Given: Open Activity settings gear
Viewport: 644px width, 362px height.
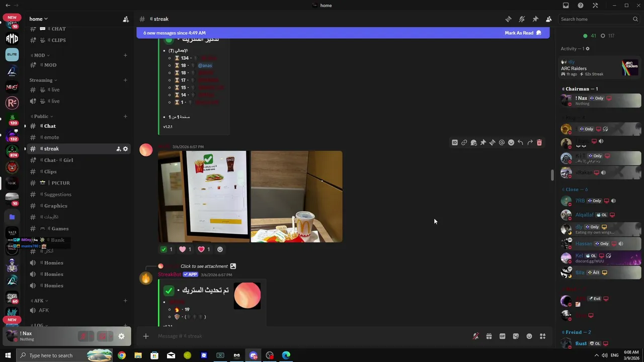Looking at the screenshot, I should click(587, 49).
